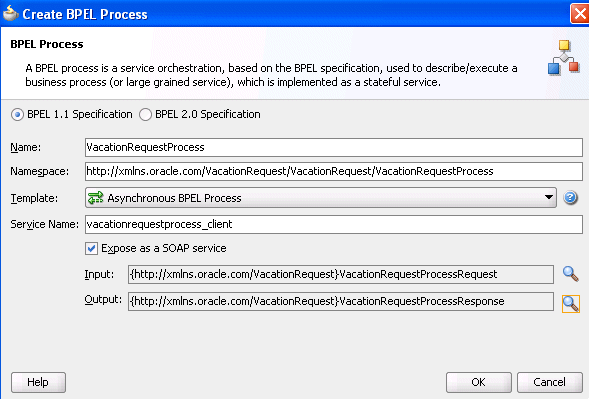Uncheck Expose as a SOAP service
This screenshot has width=589, height=399.
pyautogui.click(x=91, y=248)
